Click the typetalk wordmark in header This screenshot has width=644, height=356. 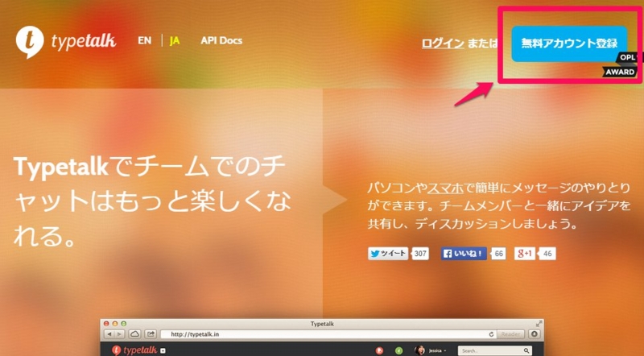click(x=84, y=41)
